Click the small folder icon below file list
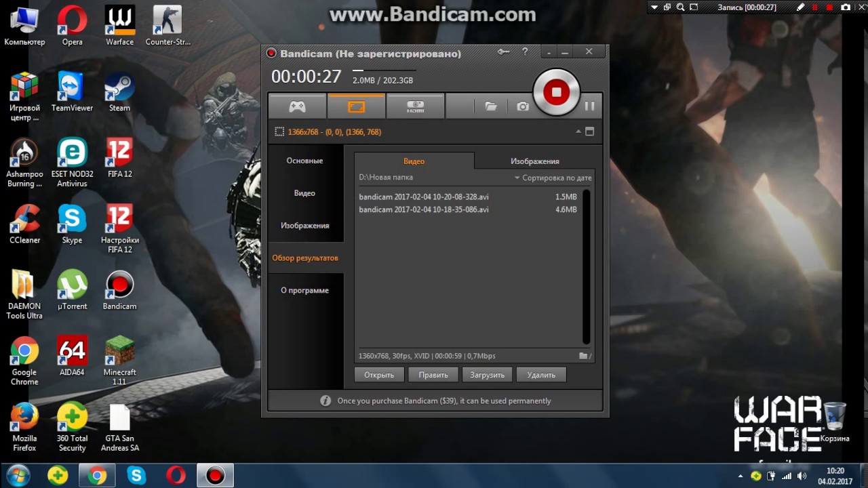The width and height of the screenshot is (868, 488). coord(584,356)
